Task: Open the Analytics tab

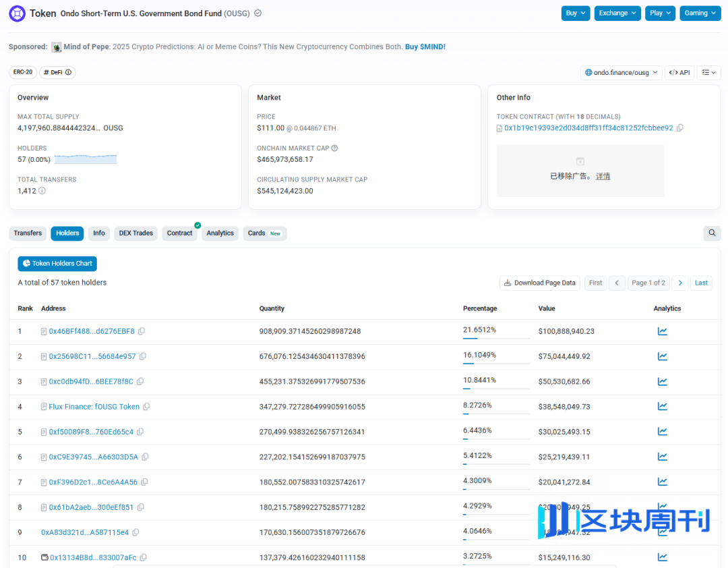Action: (220, 233)
